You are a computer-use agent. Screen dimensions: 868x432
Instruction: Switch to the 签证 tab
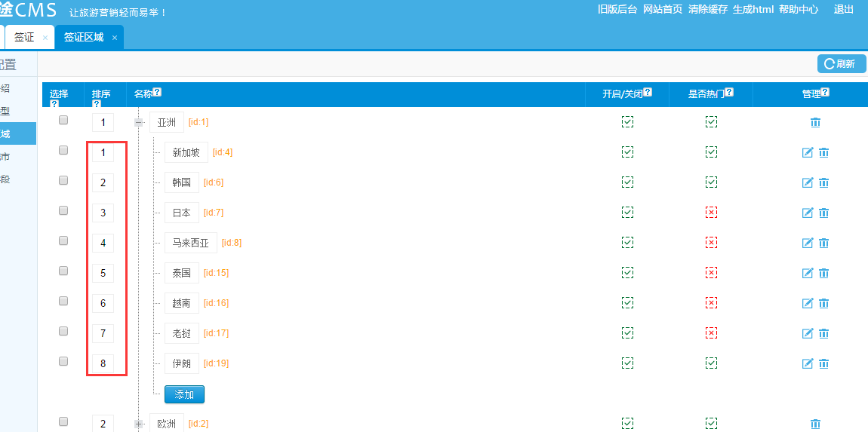coord(24,37)
